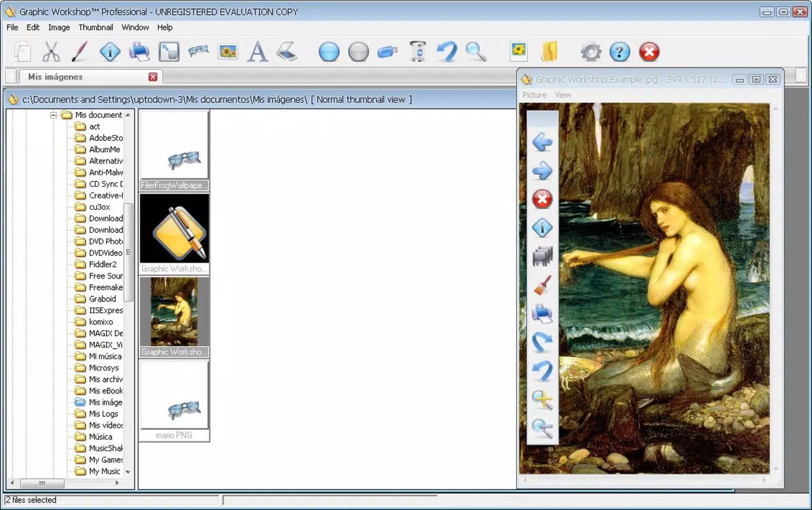
Task: Open file information with blue diamond toolbar icon
Action: [110, 52]
